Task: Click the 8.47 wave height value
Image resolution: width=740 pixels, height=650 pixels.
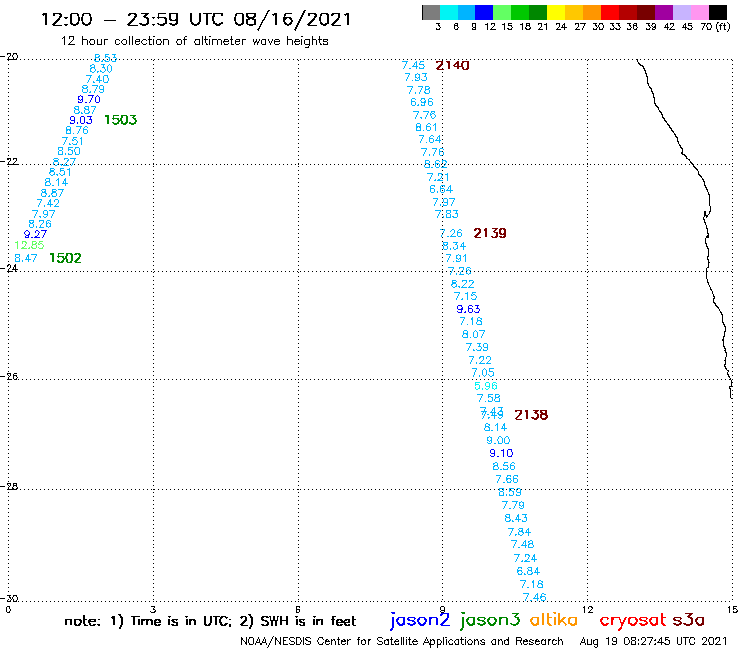Action: click(x=25, y=258)
